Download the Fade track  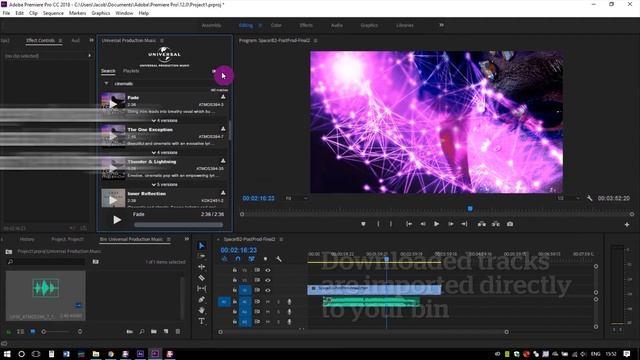223,97
